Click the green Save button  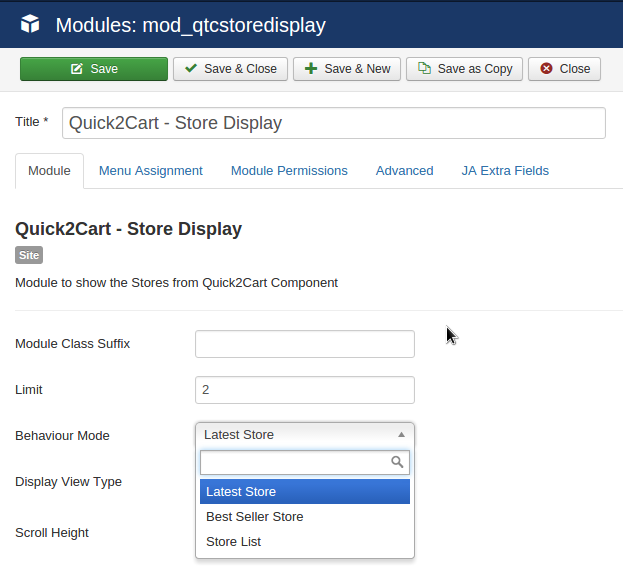94,69
